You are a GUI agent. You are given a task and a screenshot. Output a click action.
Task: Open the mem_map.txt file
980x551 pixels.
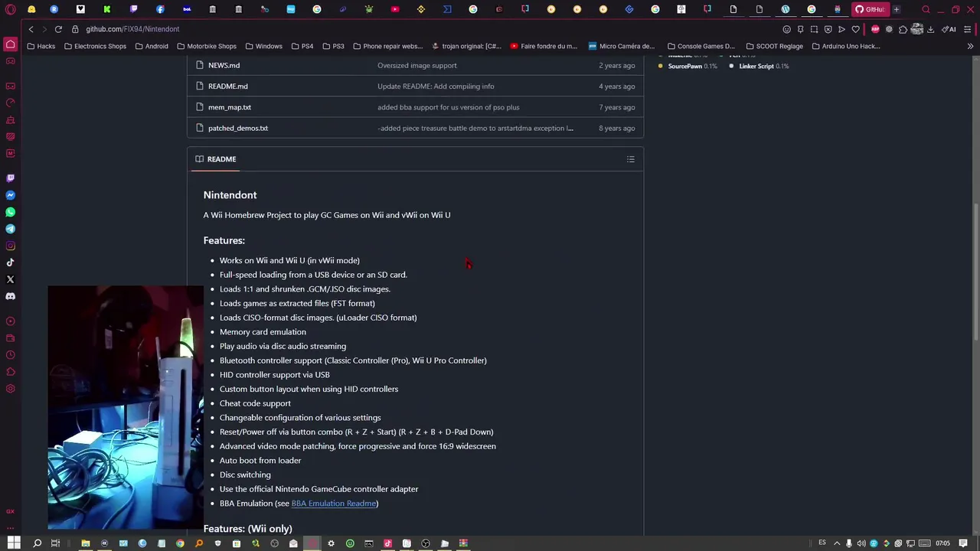pyautogui.click(x=230, y=107)
